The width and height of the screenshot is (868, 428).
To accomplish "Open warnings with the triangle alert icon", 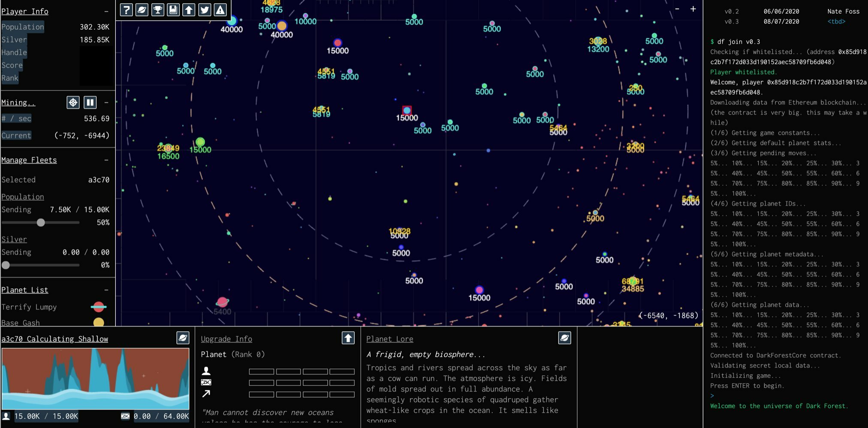I will (x=220, y=9).
